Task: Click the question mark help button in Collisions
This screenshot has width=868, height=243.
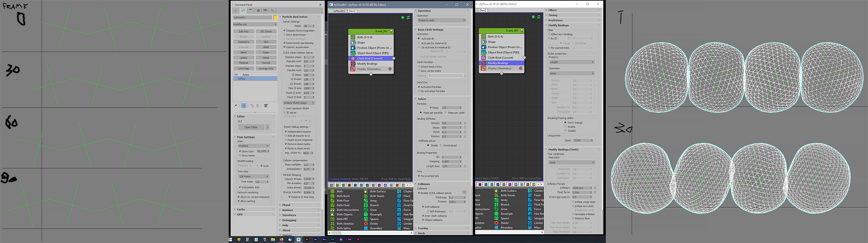Action: (464, 192)
